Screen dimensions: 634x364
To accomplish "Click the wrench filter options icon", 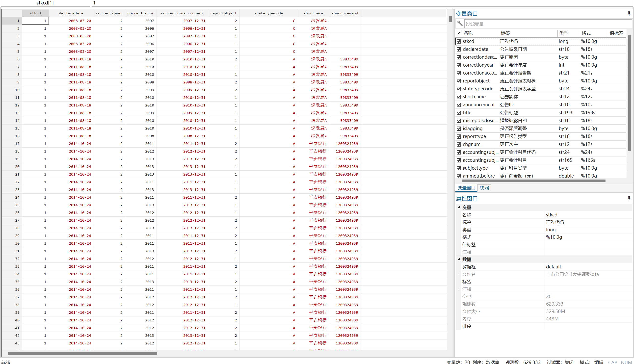I will click(460, 24).
